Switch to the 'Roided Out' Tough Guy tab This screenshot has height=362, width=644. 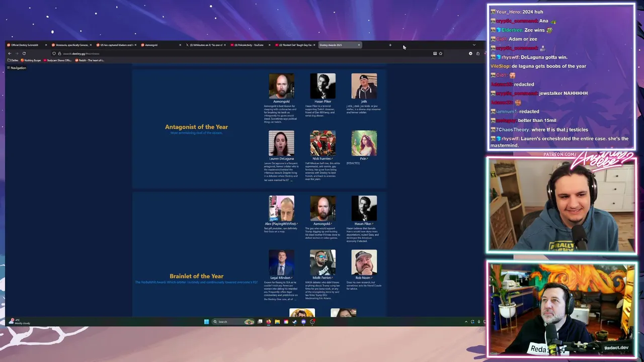(x=294, y=45)
